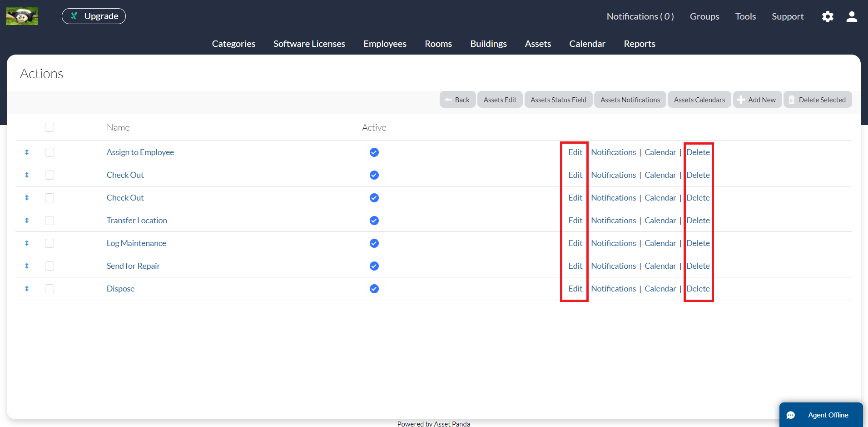
Task: Go to the Assets tab
Action: pyautogui.click(x=538, y=44)
